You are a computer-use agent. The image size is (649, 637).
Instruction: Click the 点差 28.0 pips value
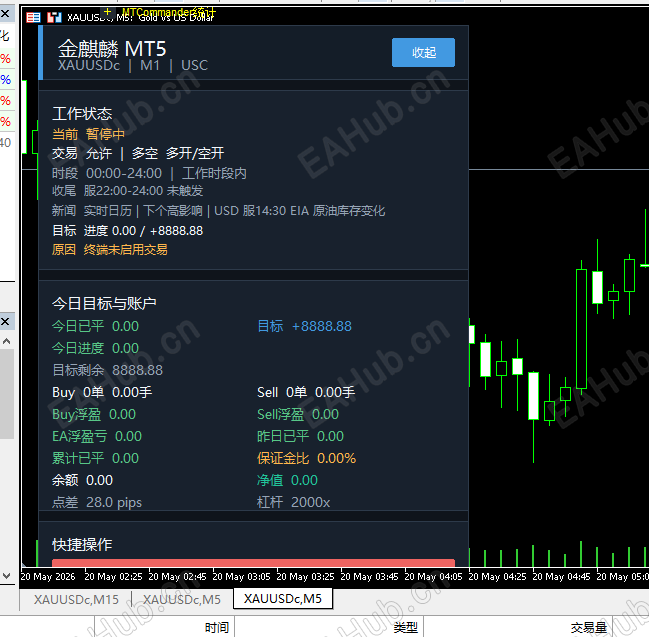click(x=97, y=502)
